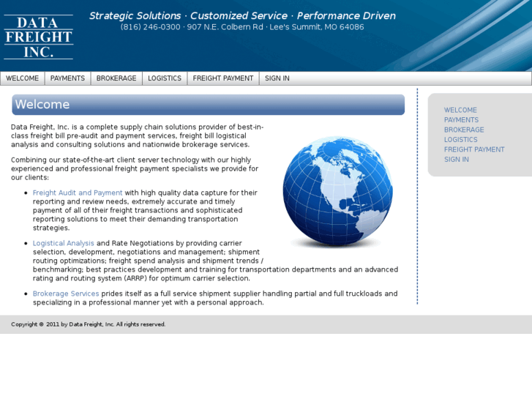Open LOGISTICS link in the gray sidebar
The image size is (532, 399).
[460, 140]
